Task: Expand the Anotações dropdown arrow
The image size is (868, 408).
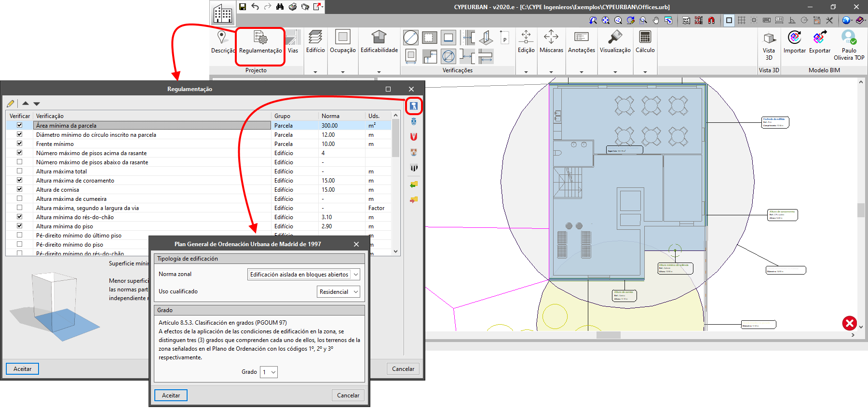Action: (x=582, y=72)
